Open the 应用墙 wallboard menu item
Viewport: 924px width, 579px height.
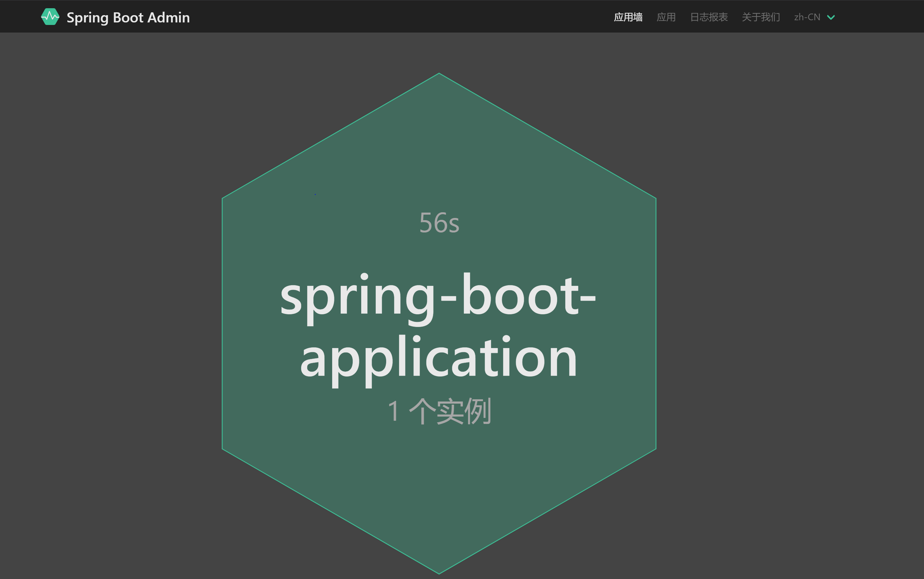pyautogui.click(x=628, y=17)
